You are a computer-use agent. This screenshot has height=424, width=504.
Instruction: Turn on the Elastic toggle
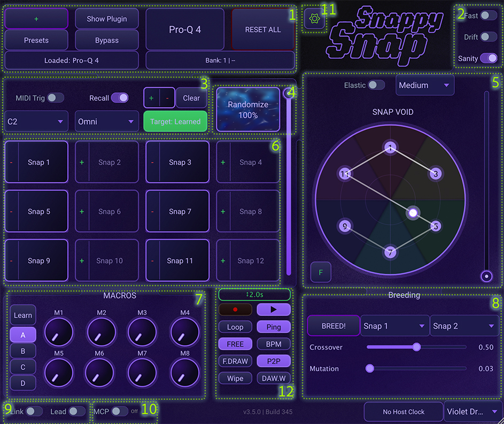tap(377, 85)
